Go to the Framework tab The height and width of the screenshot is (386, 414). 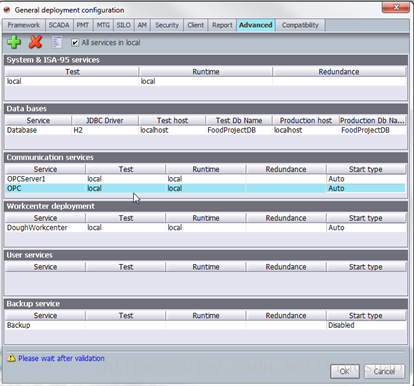pos(24,25)
